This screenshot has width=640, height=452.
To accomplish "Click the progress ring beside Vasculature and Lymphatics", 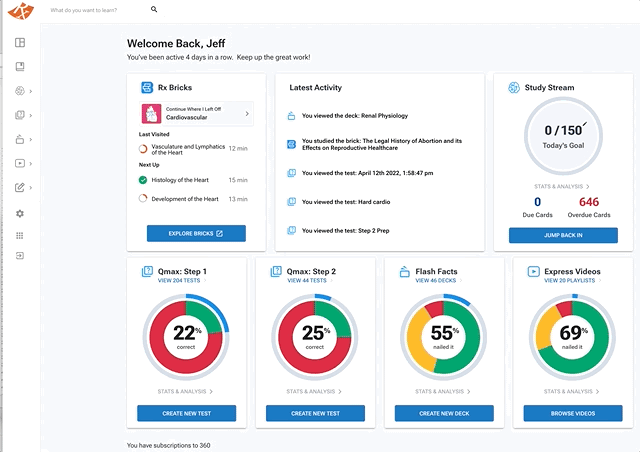I will [x=143, y=149].
